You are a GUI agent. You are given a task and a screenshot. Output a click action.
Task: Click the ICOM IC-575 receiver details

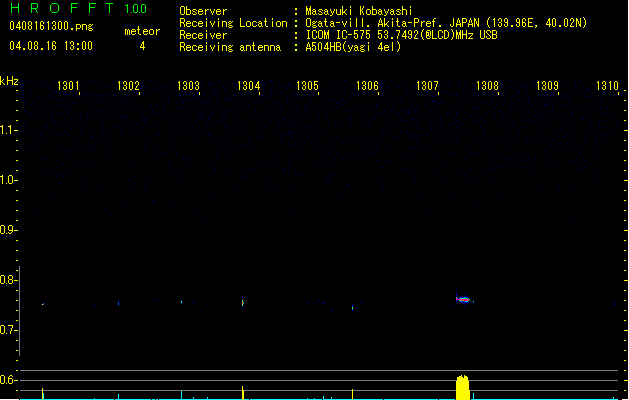[x=401, y=35]
